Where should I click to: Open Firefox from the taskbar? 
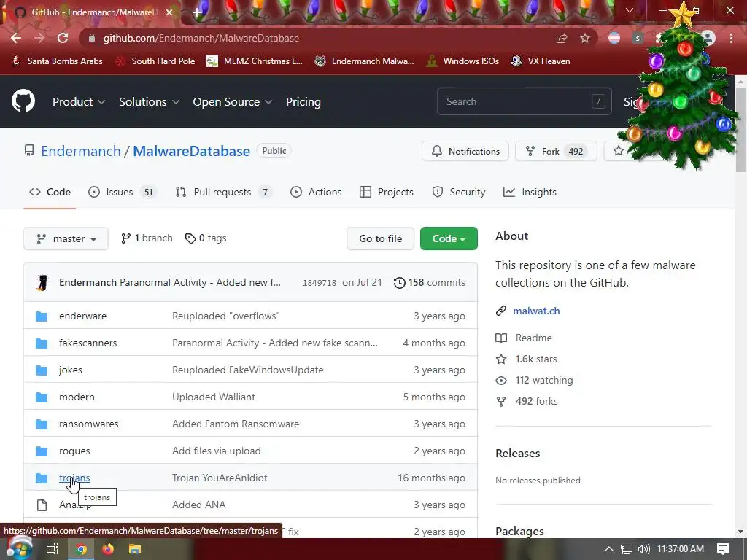pyautogui.click(x=108, y=549)
